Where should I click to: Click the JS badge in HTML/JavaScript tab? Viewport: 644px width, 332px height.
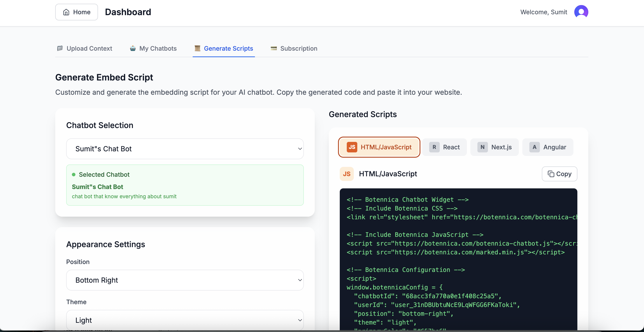coord(352,147)
